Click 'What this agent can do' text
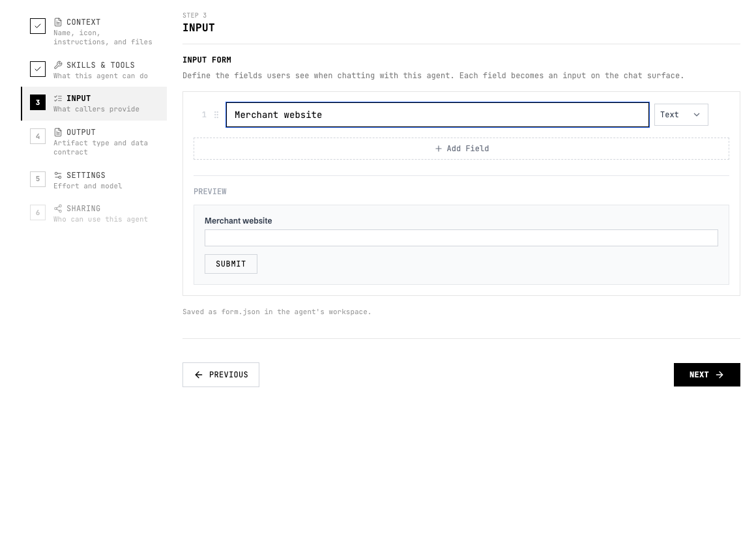 (x=101, y=76)
